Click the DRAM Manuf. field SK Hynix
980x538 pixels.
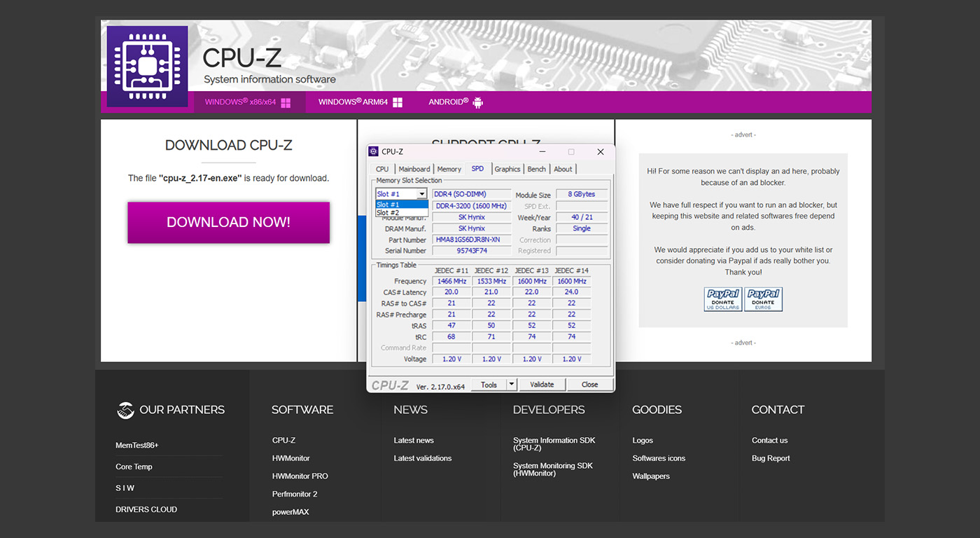tap(472, 228)
